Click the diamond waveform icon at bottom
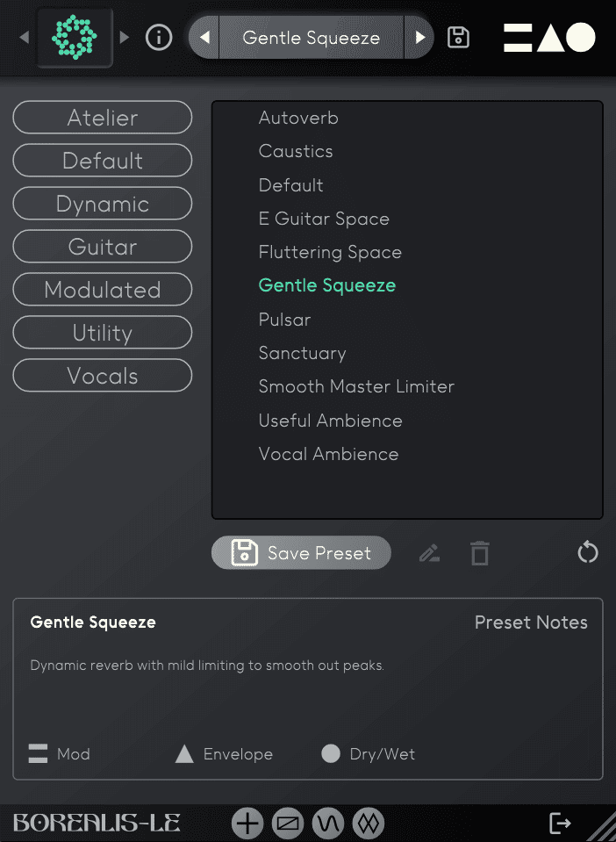 [368, 823]
